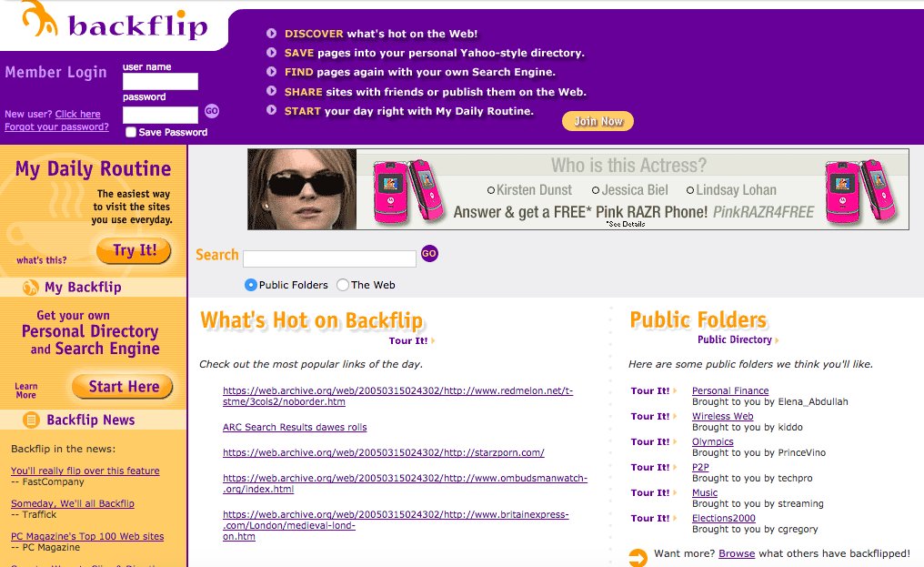
Task: Open the britainexpress.com medieval London link
Action: coord(396,525)
